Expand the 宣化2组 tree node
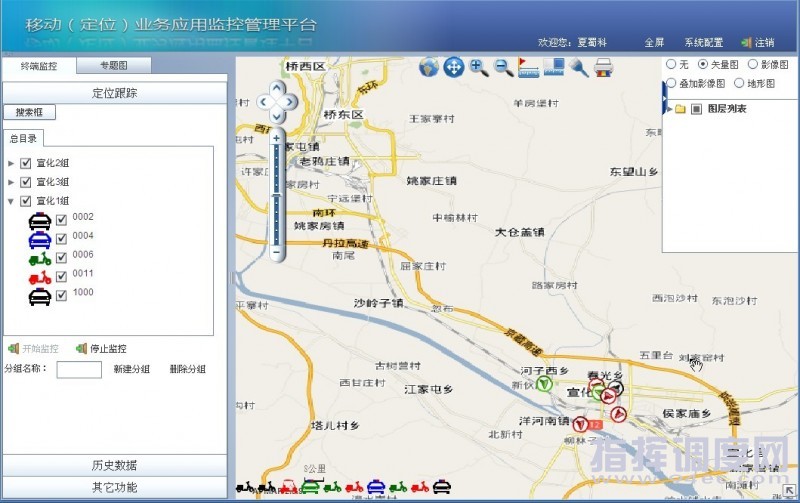 11,163
